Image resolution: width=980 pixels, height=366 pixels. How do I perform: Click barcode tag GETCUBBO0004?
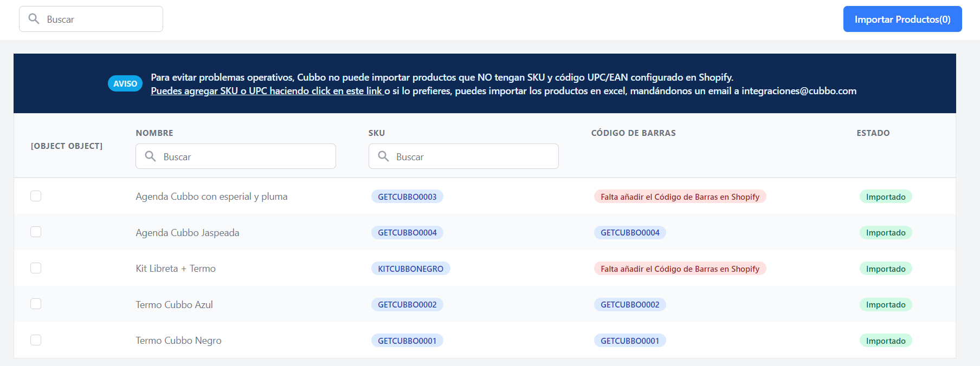click(x=630, y=233)
